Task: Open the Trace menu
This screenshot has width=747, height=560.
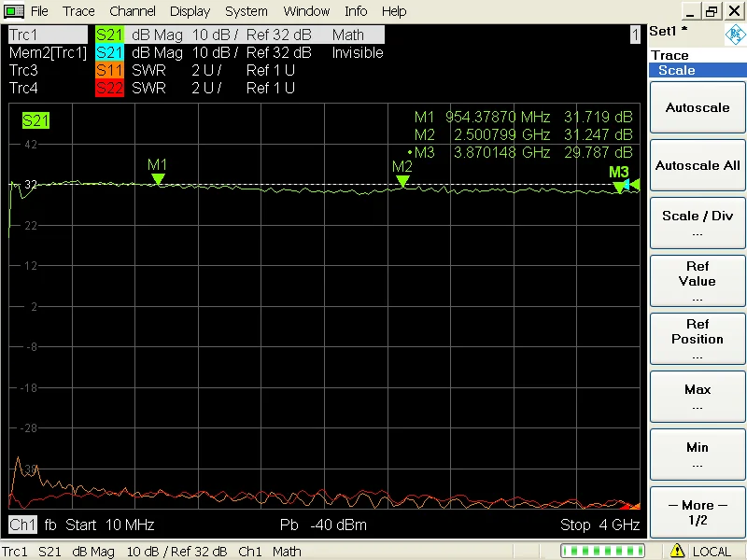Action: (78, 11)
